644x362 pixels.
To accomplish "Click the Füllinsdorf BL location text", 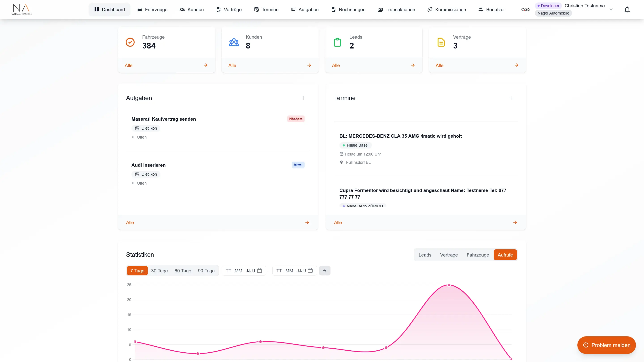I will [x=358, y=162].
